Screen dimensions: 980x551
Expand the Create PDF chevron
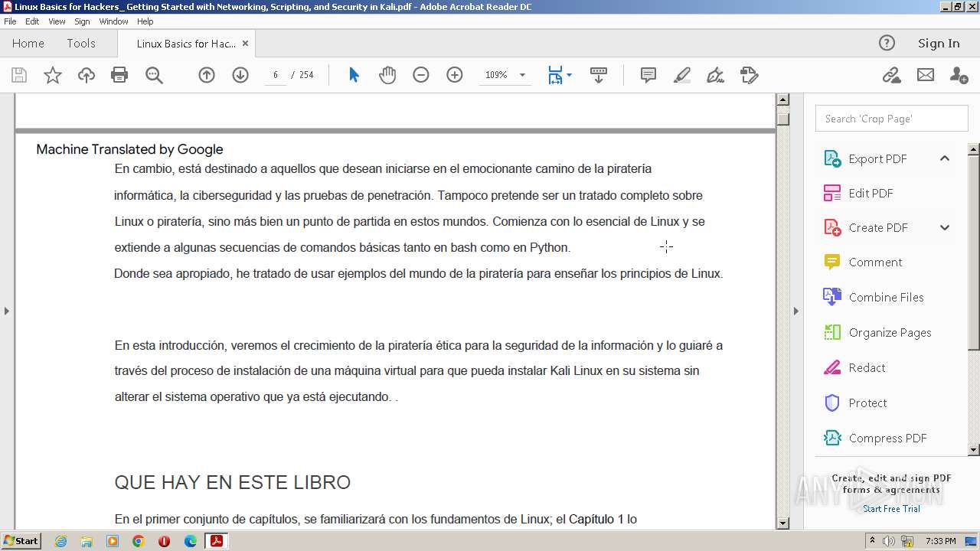945,227
